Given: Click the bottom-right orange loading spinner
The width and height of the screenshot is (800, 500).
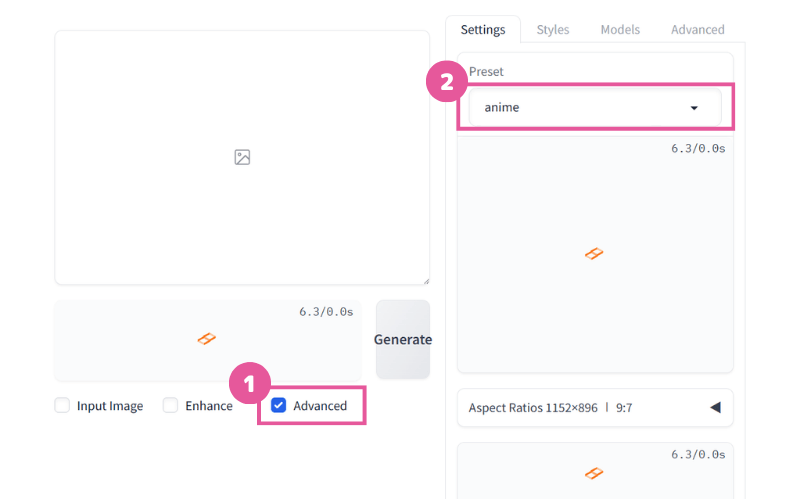Looking at the screenshot, I should click(x=594, y=473).
